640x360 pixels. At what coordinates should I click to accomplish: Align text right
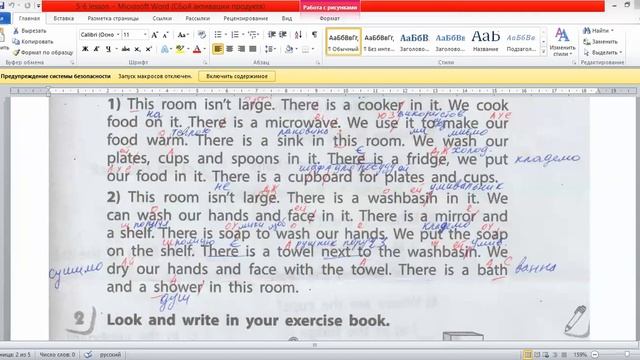tap(241, 49)
